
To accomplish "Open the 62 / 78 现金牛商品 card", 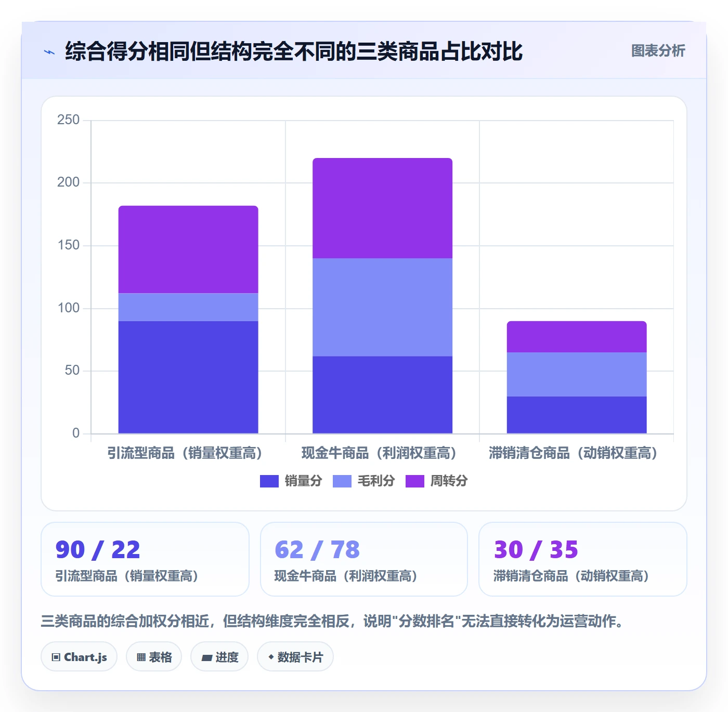I will 364,559.
